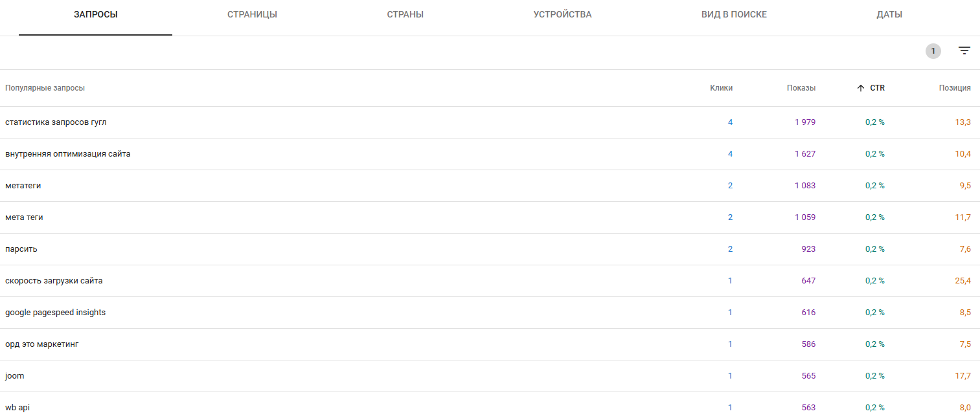The width and height of the screenshot is (980, 420).
Task: Go to the Вид в поиске tab
Action: tap(734, 14)
